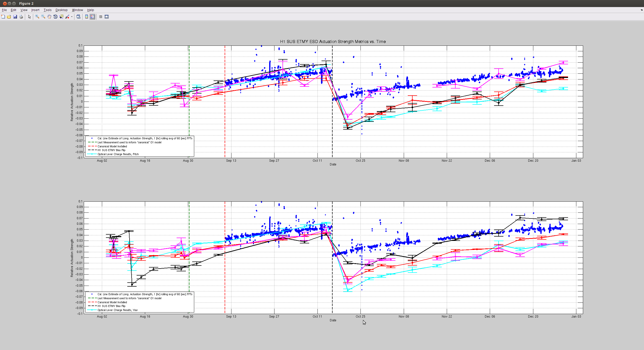The width and height of the screenshot is (644, 350).
Task: Click 'Figure 2' window title bar
Action: [x=322, y=4]
